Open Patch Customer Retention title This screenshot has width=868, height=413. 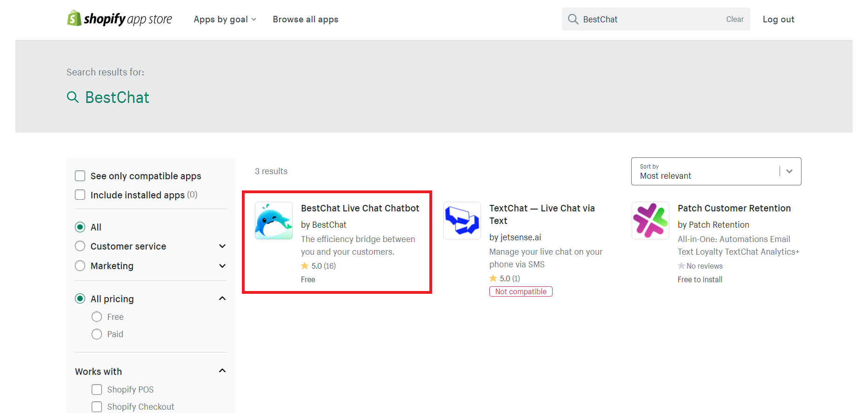[x=734, y=208]
